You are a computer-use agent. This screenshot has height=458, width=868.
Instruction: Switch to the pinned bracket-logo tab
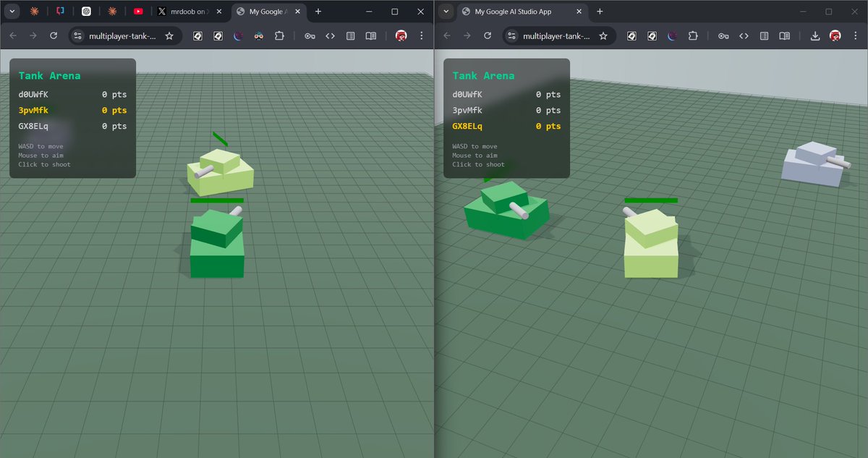point(60,12)
